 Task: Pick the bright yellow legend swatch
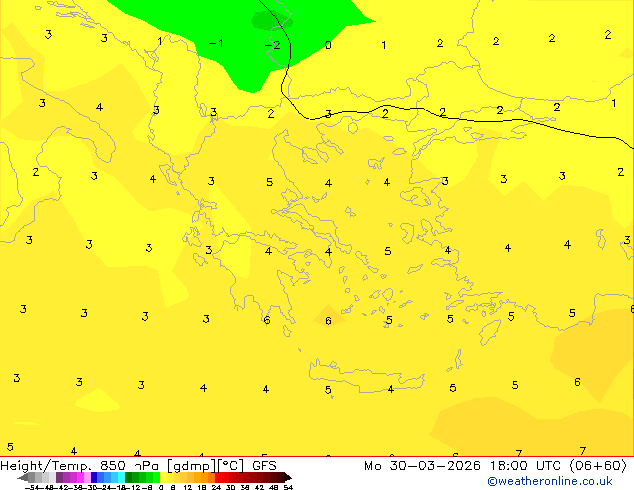[163, 477]
